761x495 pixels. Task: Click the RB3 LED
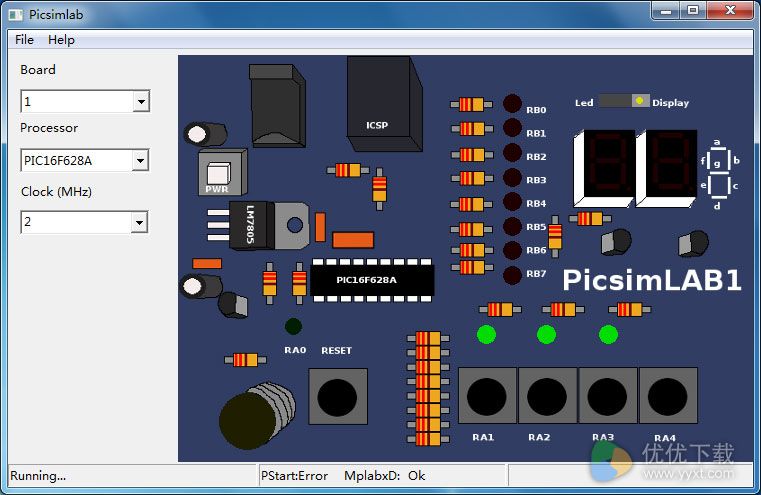512,178
